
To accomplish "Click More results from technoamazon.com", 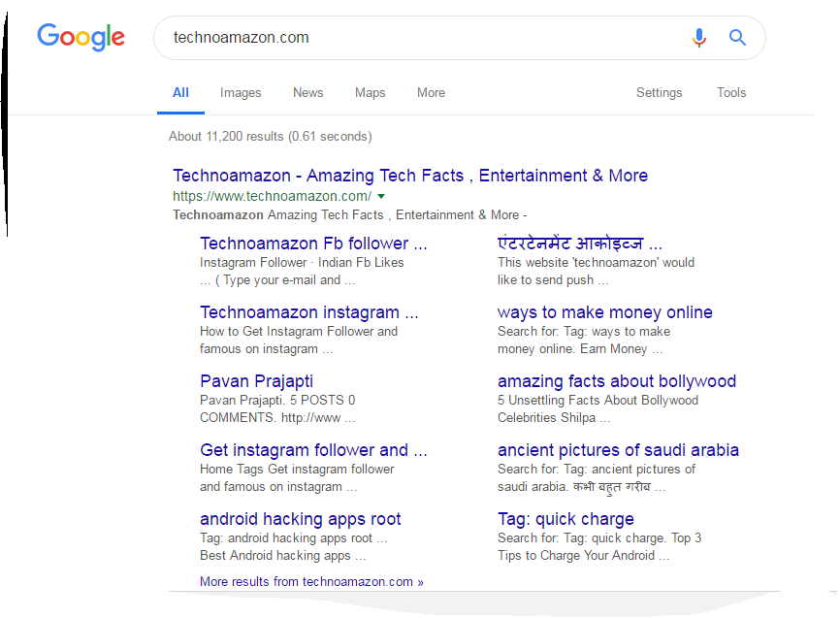I will [311, 581].
